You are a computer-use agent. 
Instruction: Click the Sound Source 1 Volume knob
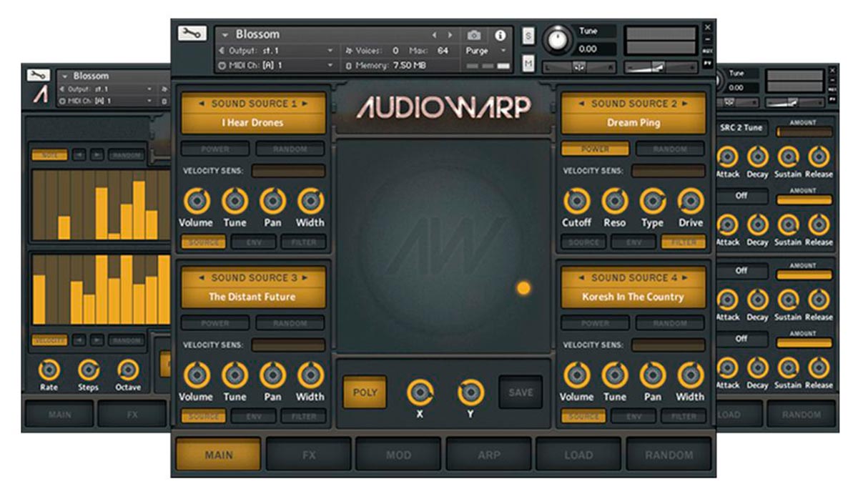pos(196,202)
